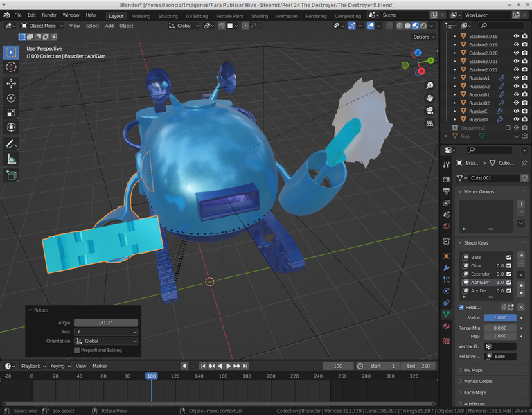Open the File menu

pyautogui.click(x=18, y=15)
